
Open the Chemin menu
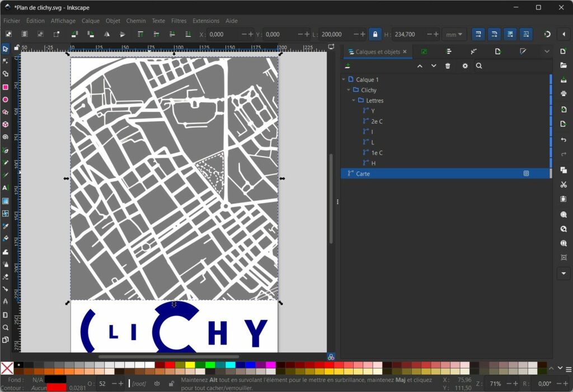(136, 21)
